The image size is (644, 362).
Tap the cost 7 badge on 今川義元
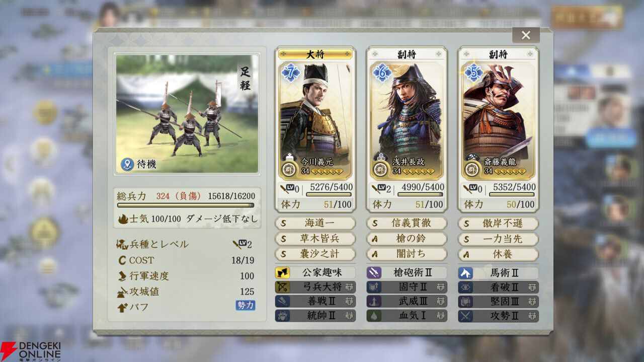[290, 73]
